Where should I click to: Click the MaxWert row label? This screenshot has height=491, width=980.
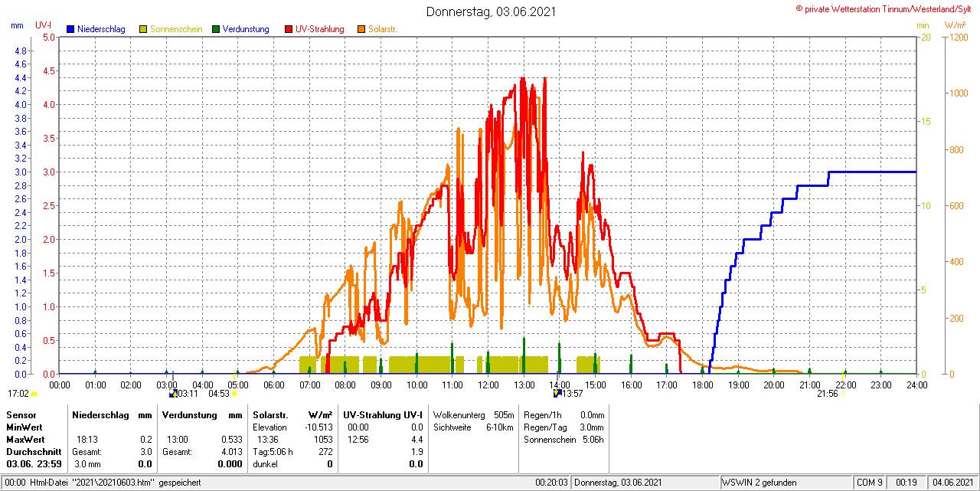pos(25,439)
